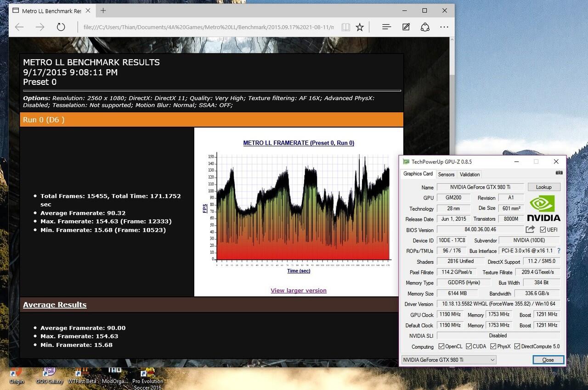Viewport: 588px width, 390px height.
Task: Click the BIOS Version field
Action: click(480, 229)
